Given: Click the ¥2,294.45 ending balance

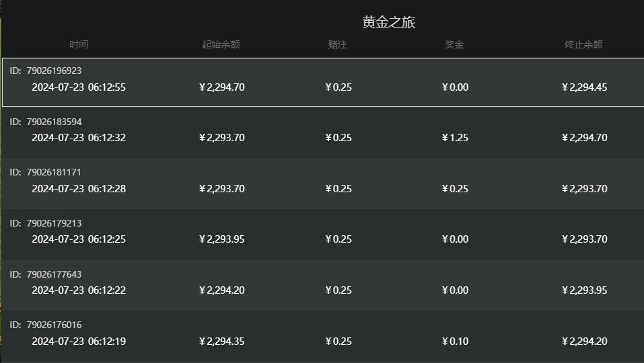Looking at the screenshot, I should click(x=584, y=87).
